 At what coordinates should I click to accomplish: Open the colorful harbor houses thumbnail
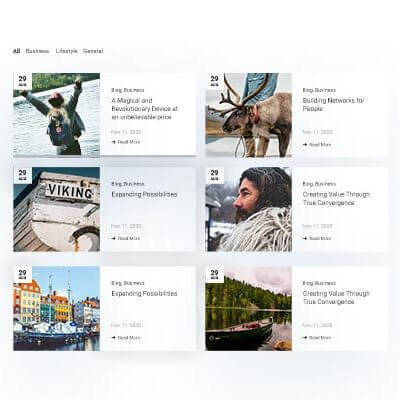[57, 308]
